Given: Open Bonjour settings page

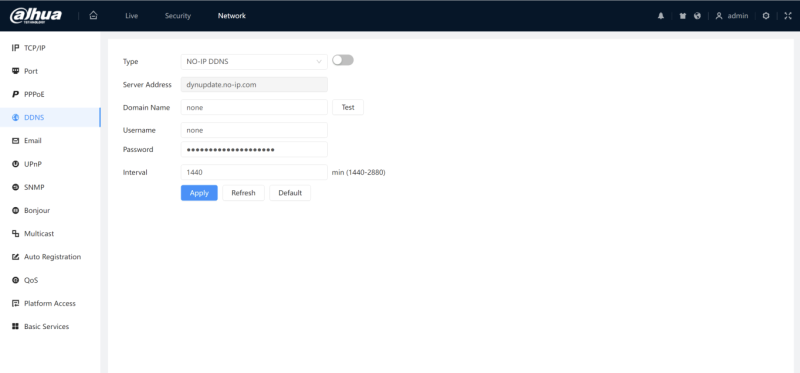Looking at the screenshot, I should [50, 210].
